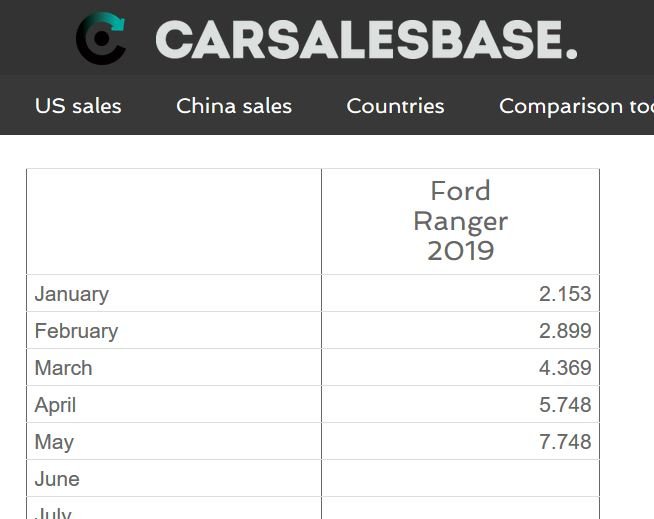654x519 pixels.
Task: Select the April row label
Action: point(55,405)
